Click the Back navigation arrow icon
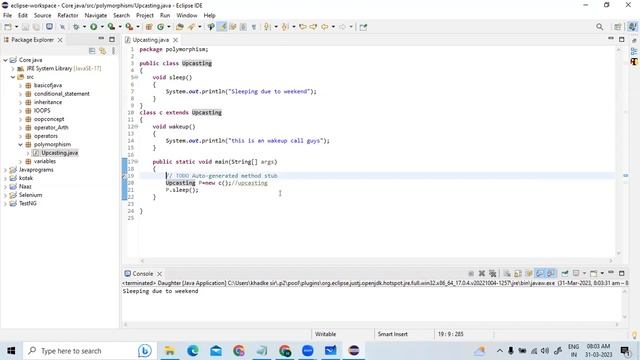 [x=324, y=27]
